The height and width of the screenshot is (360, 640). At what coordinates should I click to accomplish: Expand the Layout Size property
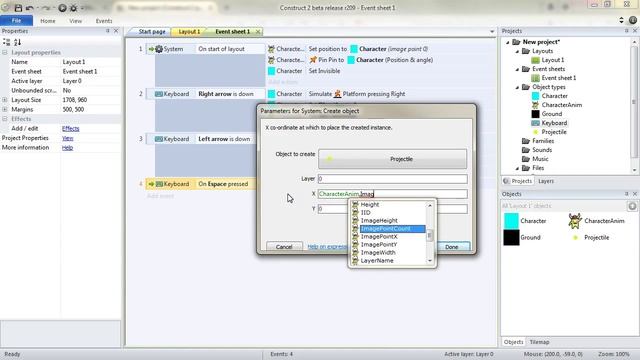coord(5,100)
